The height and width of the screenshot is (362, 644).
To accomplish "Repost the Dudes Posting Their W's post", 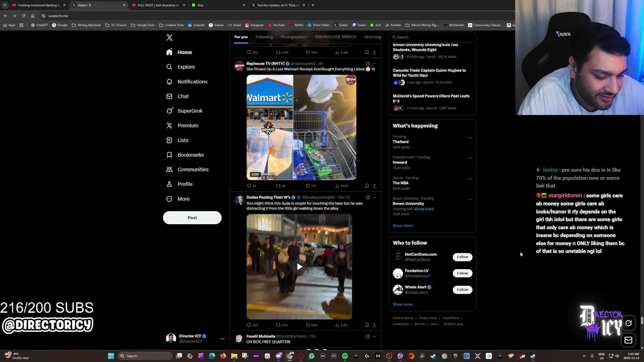I will pyautogui.click(x=282, y=325).
